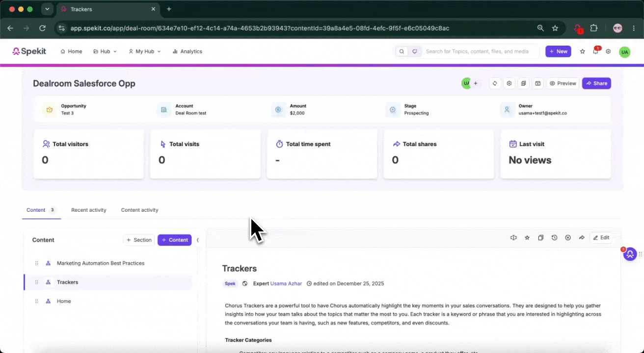Close the Trackers browser tab
The height and width of the screenshot is (353, 644).
pos(153,9)
